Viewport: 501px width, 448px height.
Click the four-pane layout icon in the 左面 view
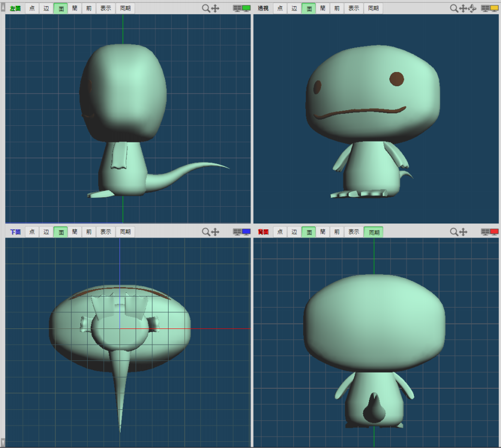(237, 9)
